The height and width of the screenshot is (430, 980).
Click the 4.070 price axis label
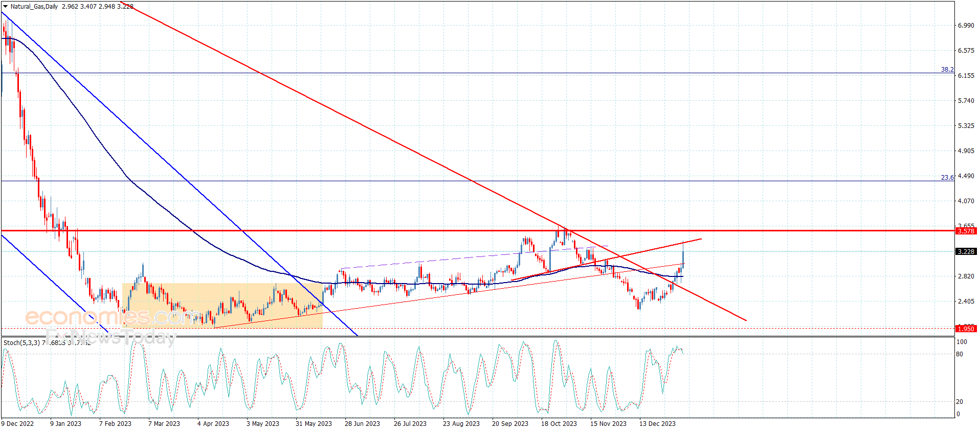[x=966, y=201]
